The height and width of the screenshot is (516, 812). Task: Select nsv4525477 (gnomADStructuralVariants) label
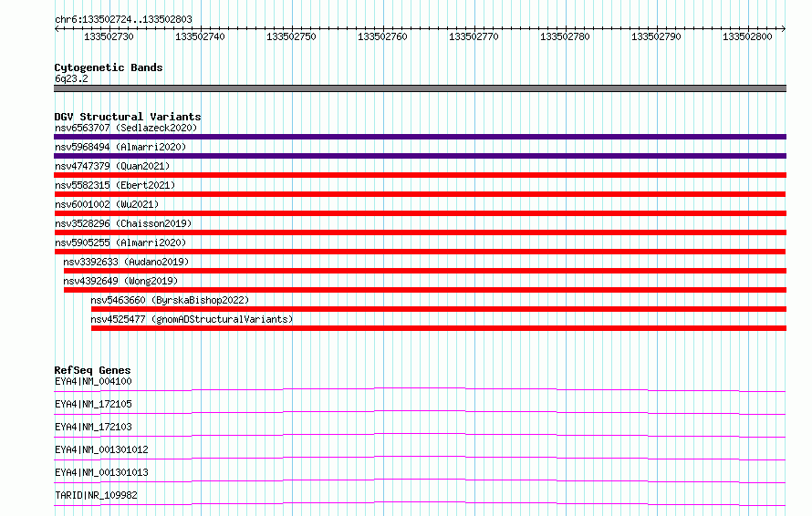point(192,319)
